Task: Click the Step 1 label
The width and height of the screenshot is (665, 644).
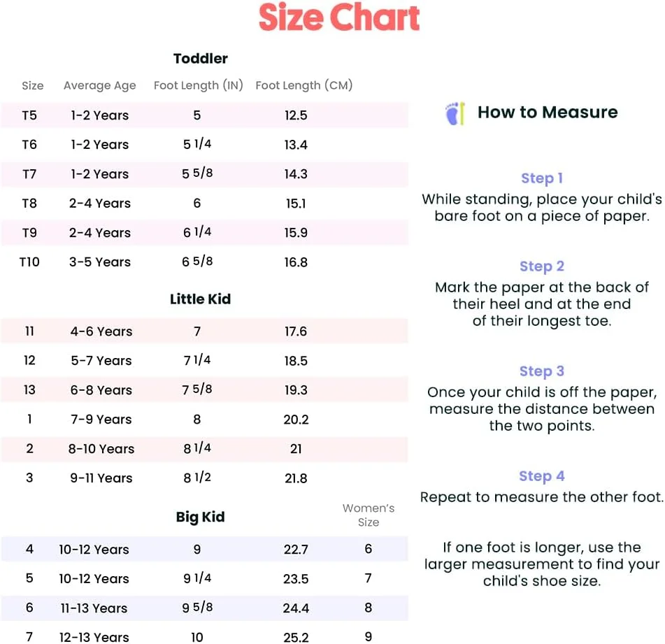Action: (542, 178)
